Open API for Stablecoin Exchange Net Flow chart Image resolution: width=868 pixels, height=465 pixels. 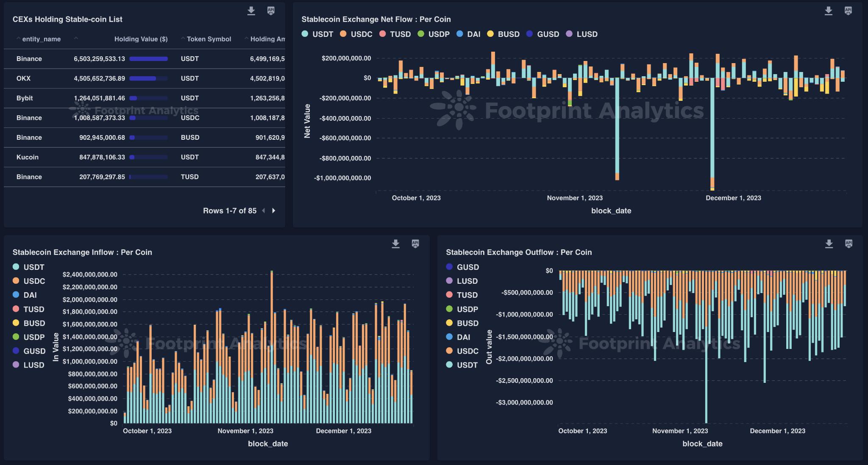coord(848,11)
